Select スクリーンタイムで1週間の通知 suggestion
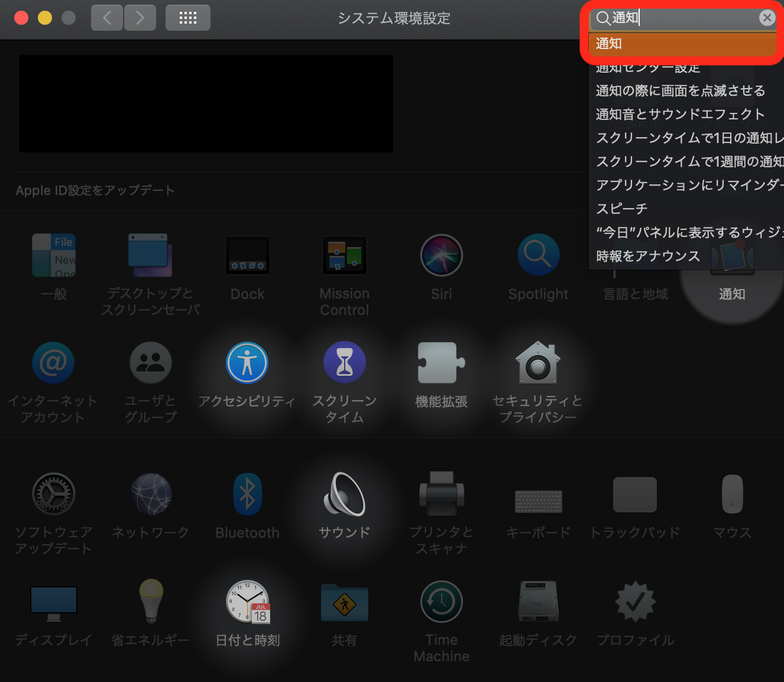Image resolution: width=784 pixels, height=682 pixels. point(686,161)
